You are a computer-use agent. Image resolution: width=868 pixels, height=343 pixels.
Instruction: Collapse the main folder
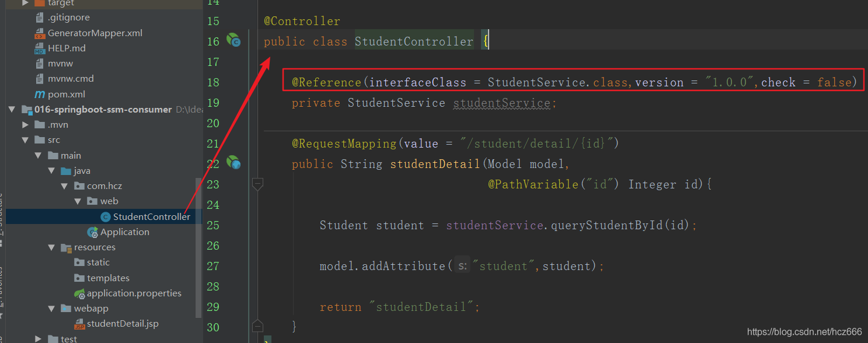[x=38, y=155]
